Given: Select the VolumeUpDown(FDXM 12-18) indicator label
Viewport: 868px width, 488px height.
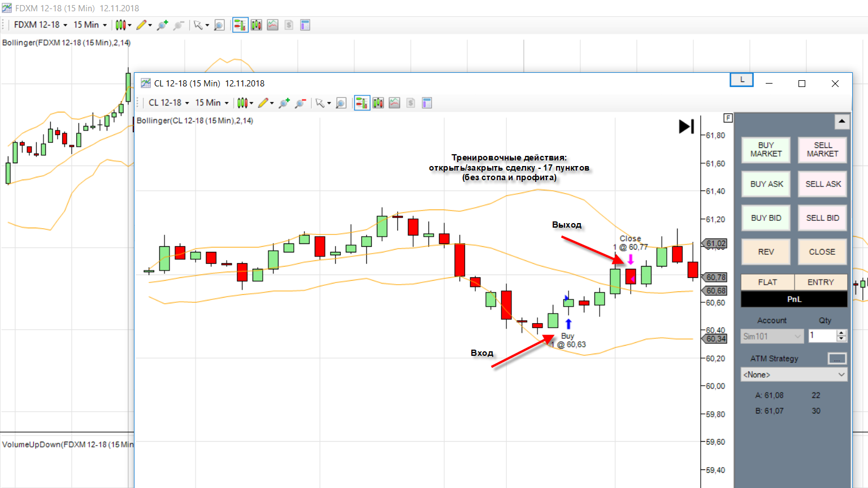Looking at the screenshot, I should (68, 445).
